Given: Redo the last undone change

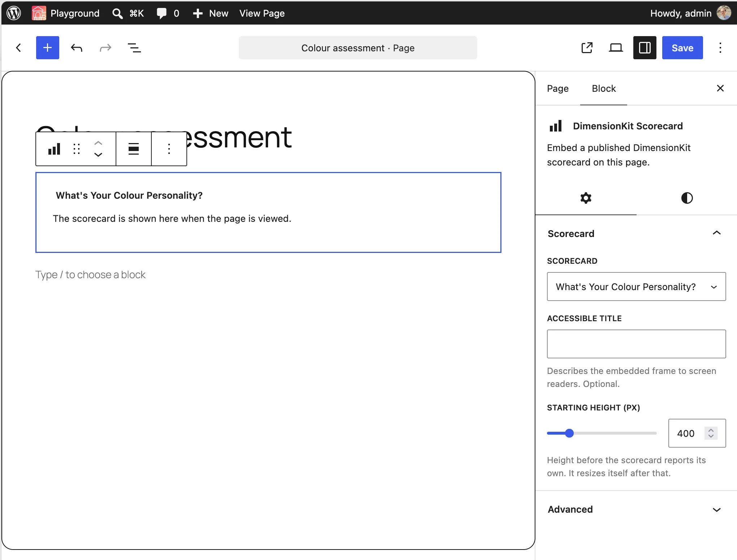Looking at the screenshot, I should click(x=105, y=48).
